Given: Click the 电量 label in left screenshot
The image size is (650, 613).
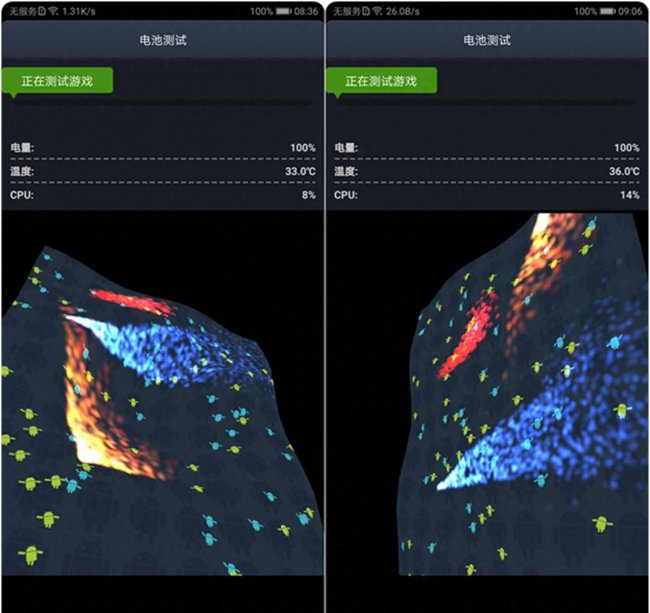Looking at the screenshot, I should tap(22, 148).
